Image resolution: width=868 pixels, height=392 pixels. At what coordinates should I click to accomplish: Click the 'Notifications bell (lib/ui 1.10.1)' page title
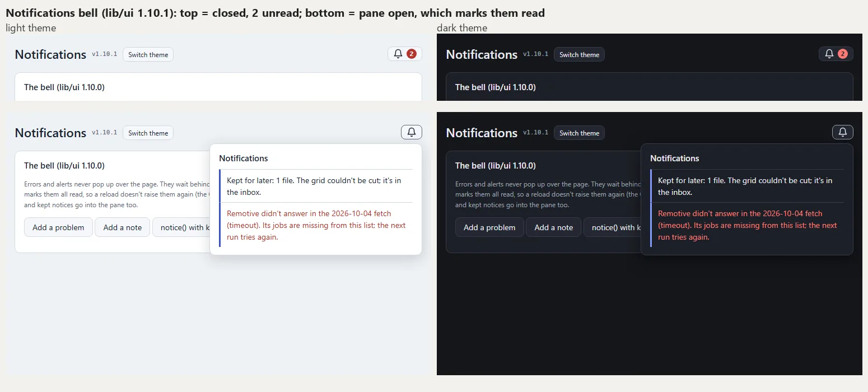click(x=275, y=13)
